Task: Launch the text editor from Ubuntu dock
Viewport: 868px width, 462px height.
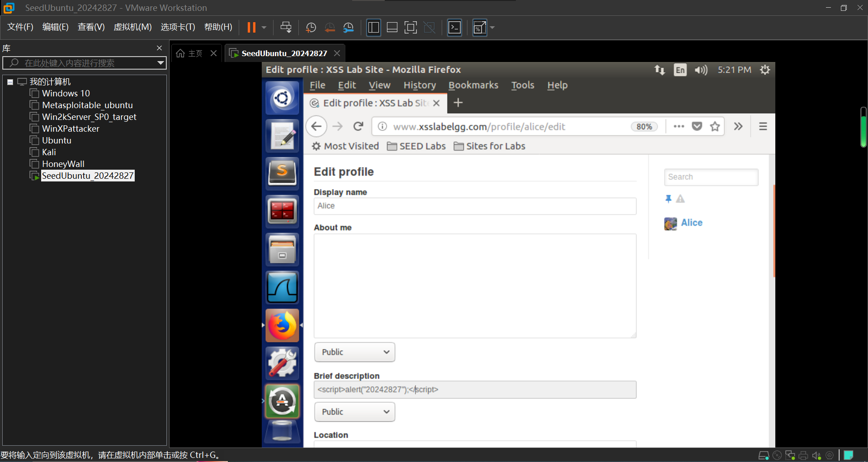Action: [282, 136]
